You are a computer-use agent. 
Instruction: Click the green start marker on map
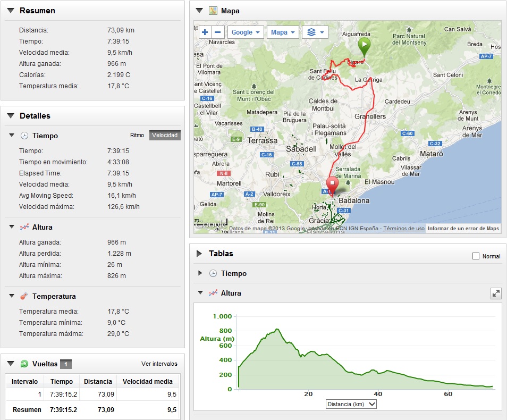coord(364,47)
